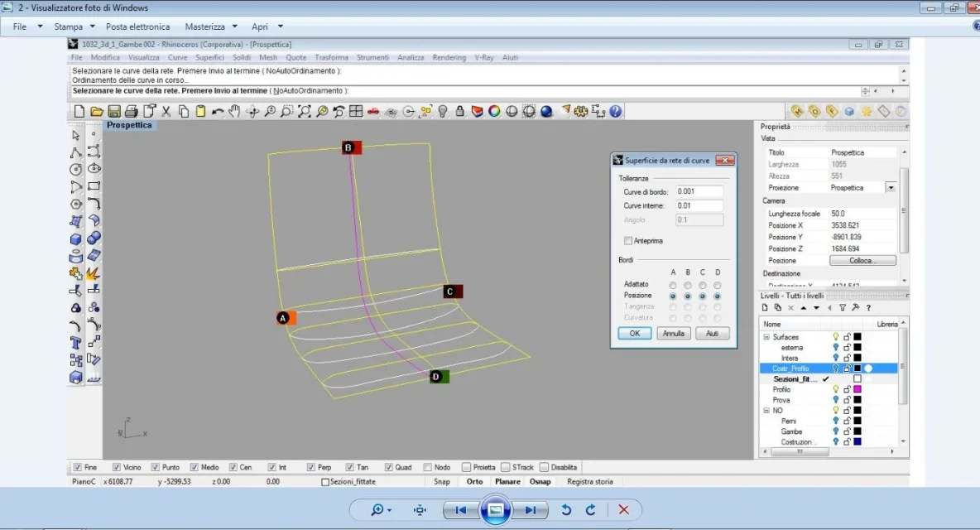Image resolution: width=980 pixels, height=530 pixels.
Task: Open help with the blue question mark icon
Action: click(x=616, y=111)
